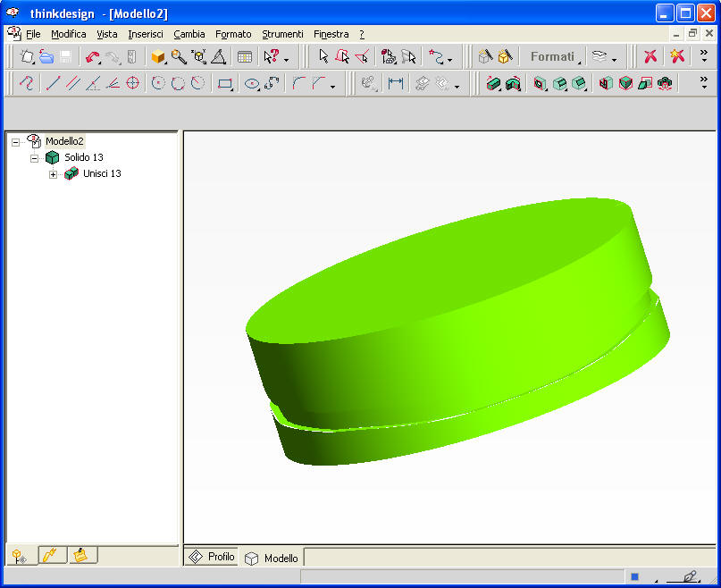The width and height of the screenshot is (721, 588).
Task: Click the layers stack icon
Action: tap(599, 56)
